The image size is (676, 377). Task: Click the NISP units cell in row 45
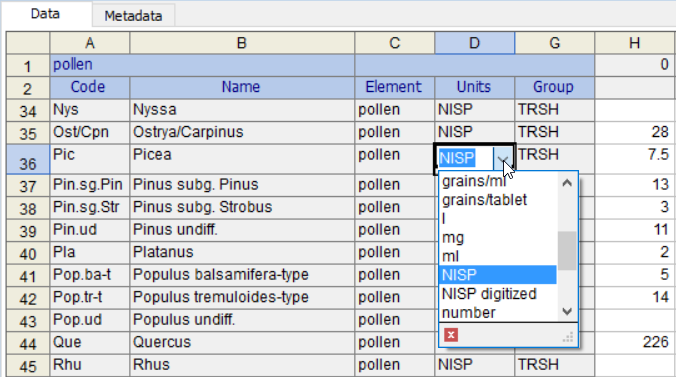474,366
